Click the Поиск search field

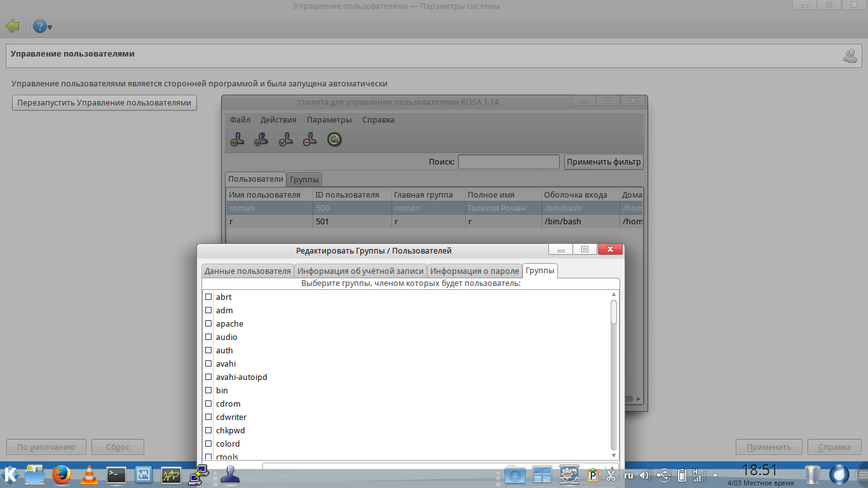509,161
